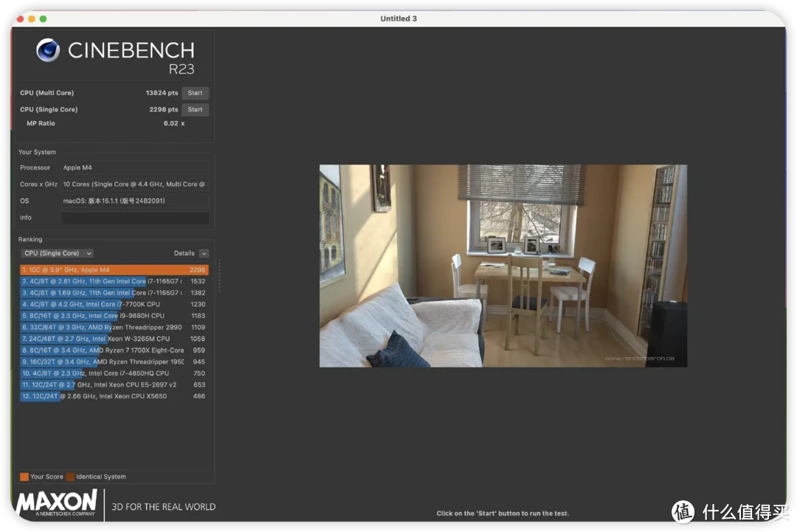The width and height of the screenshot is (797, 532).
Task: Click the Cinebench sphere logo icon
Action: 48,50
